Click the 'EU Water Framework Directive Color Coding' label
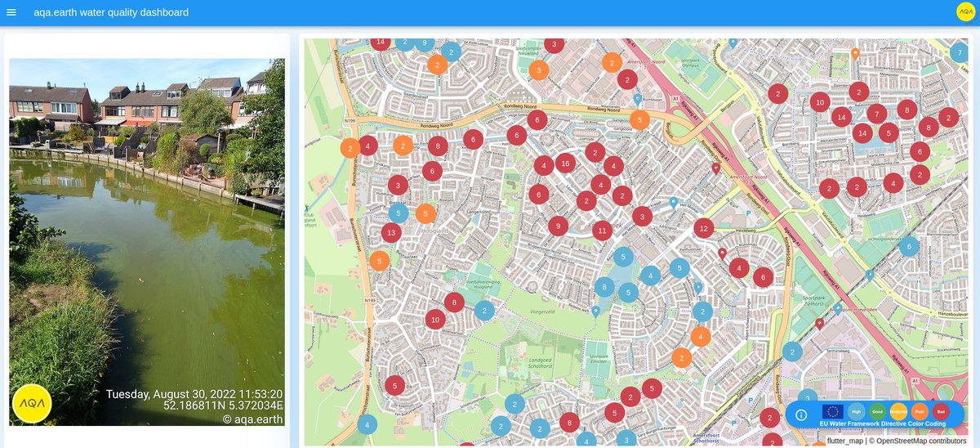This screenshot has height=448, width=980. click(x=883, y=423)
